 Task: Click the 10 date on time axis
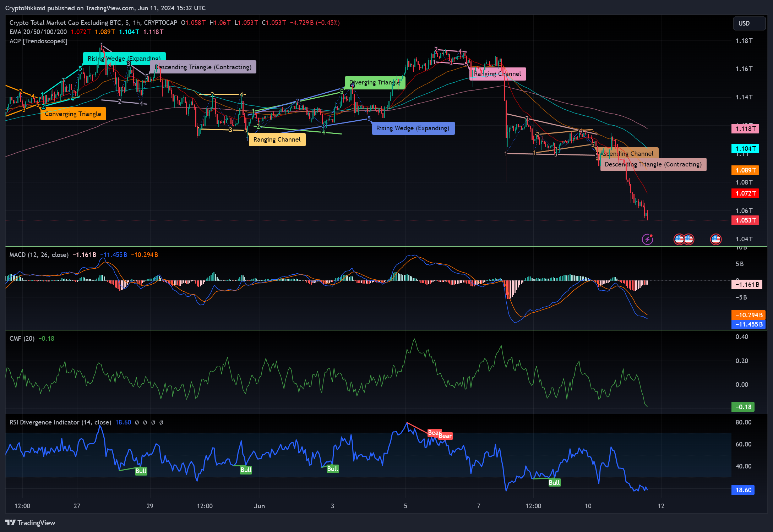(588, 506)
